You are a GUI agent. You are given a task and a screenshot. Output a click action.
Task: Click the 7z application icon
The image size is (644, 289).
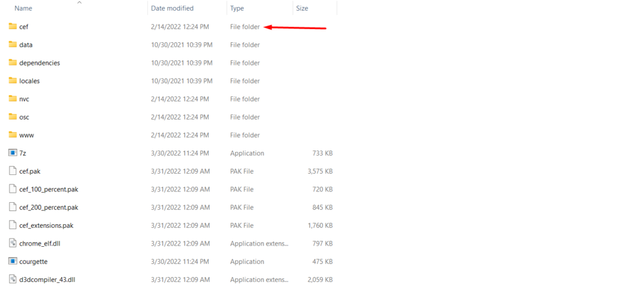[x=13, y=153]
